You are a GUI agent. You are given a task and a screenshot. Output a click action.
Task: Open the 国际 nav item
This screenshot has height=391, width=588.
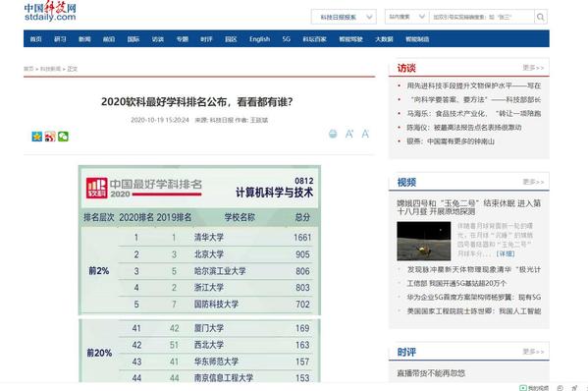pos(134,39)
